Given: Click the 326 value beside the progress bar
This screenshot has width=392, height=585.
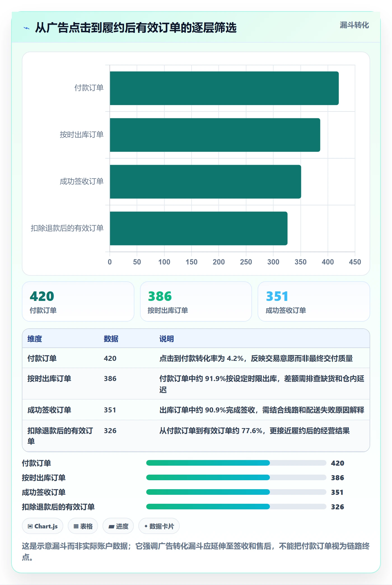Looking at the screenshot, I should [x=337, y=507].
